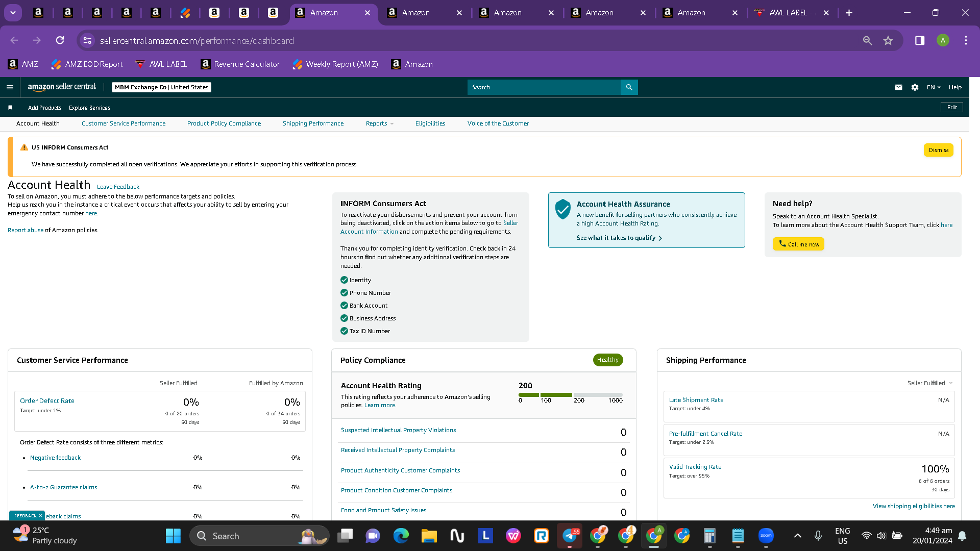Open the Seller Central messages envelope icon

[898, 87]
